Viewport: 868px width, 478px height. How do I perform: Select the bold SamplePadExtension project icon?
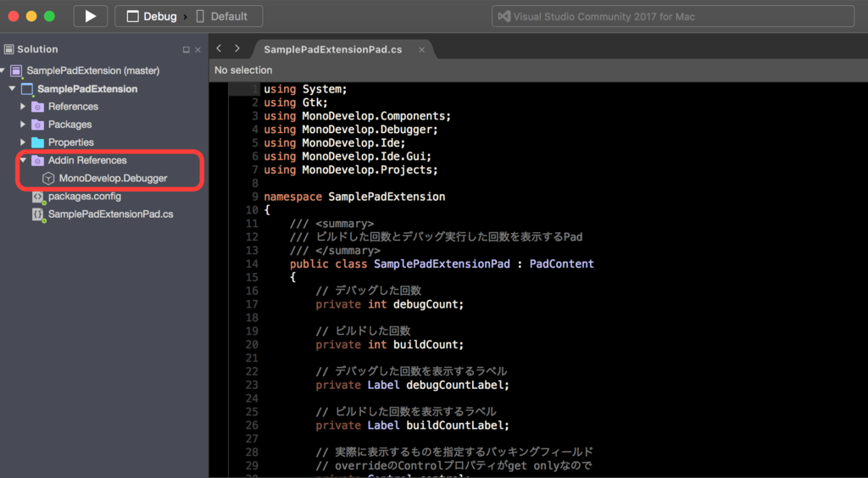click(x=27, y=89)
